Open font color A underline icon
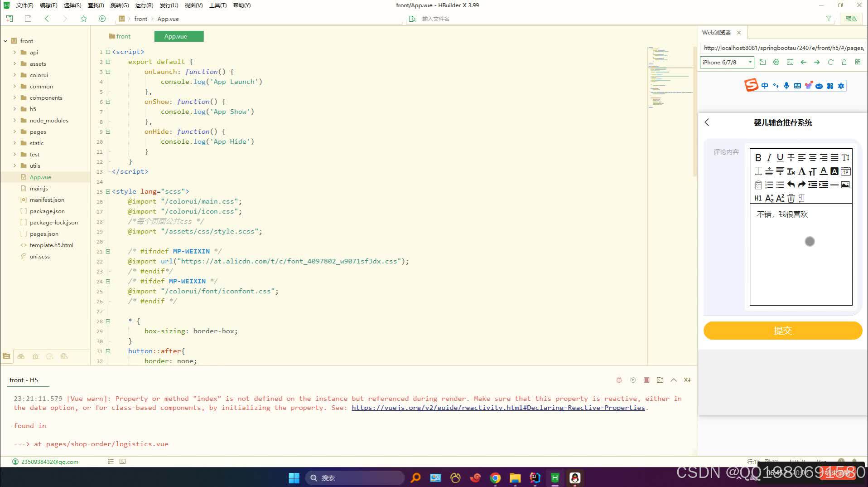 (823, 171)
